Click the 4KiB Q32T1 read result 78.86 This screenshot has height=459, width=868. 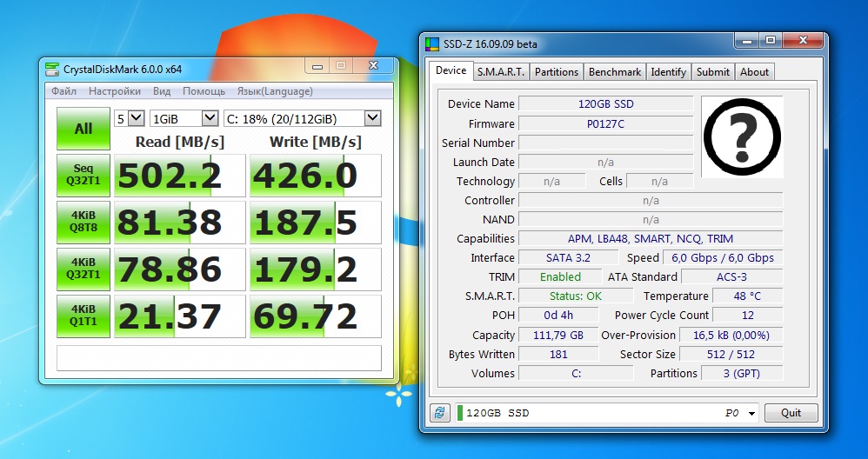click(x=179, y=269)
